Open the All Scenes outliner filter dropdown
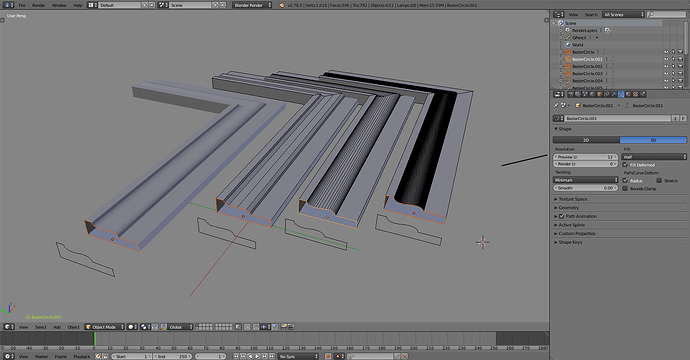The image size is (690, 360). tap(623, 15)
